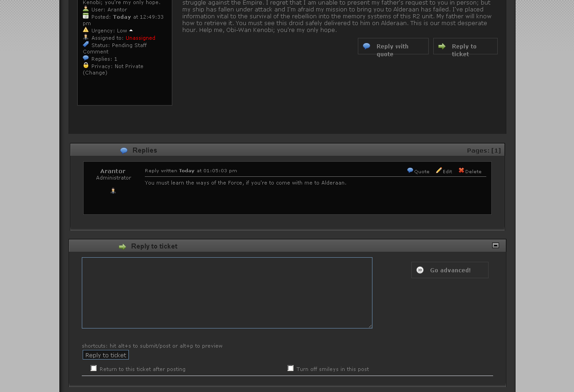Click the 'Reply written Today at 01:05:03 pm' text
Screen dimensions: 574x392
point(191,171)
